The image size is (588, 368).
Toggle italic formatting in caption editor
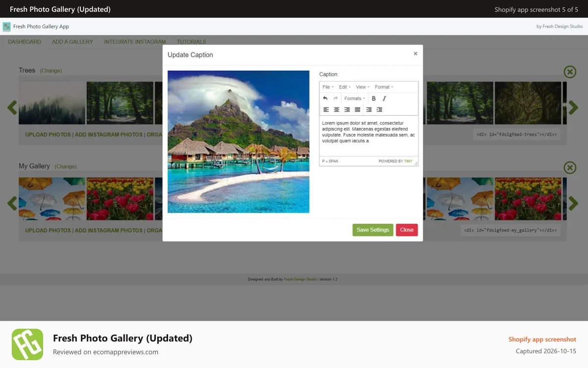384,99
